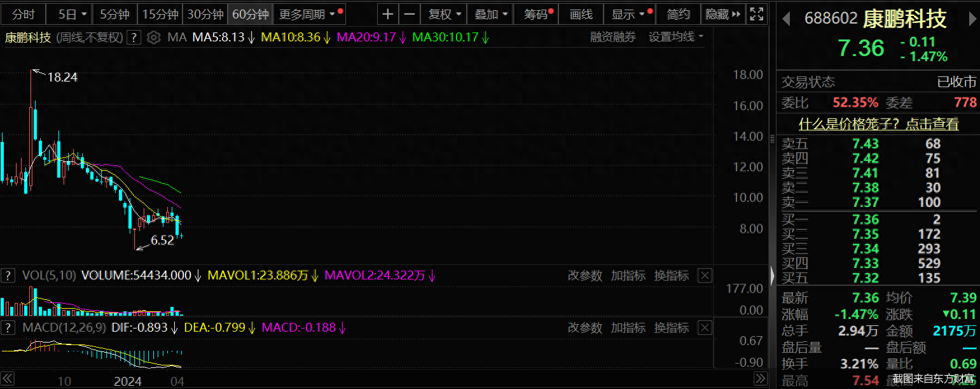Hide side panel with 隐藏 button
Screen dimensions: 980x389
pyautogui.click(x=723, y=13)
